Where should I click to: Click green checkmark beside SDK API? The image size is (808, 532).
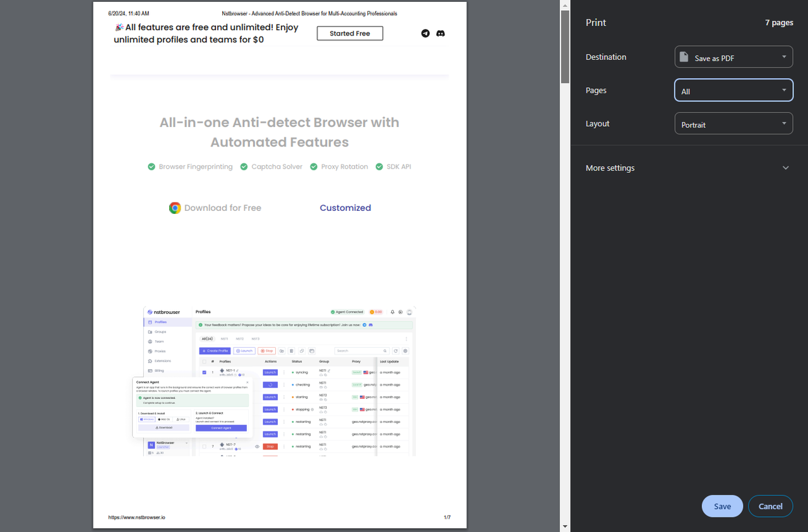[x=379, y=167]
